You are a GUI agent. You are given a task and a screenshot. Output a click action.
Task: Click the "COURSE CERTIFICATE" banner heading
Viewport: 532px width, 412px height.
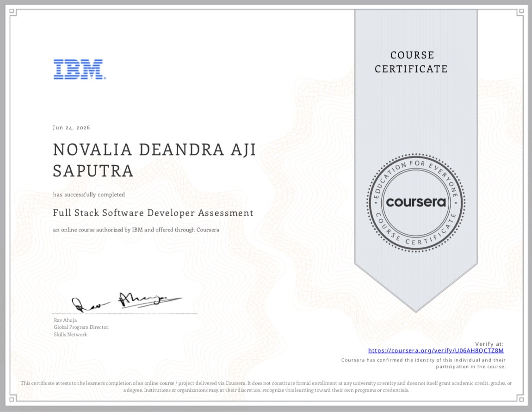pyautogui.click(x=411, y=62)
